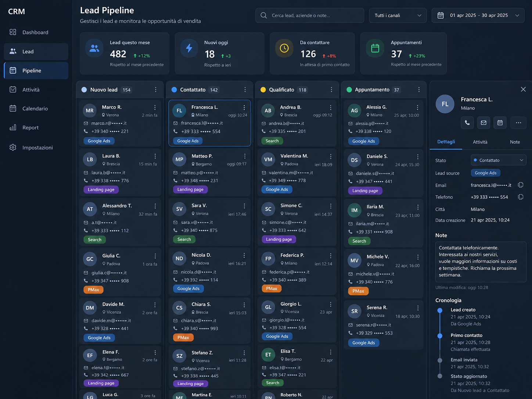The height and width of the screenshot is (399, 532).
Task: Open card menu for Andrea B.
Action: pos(331,107)
